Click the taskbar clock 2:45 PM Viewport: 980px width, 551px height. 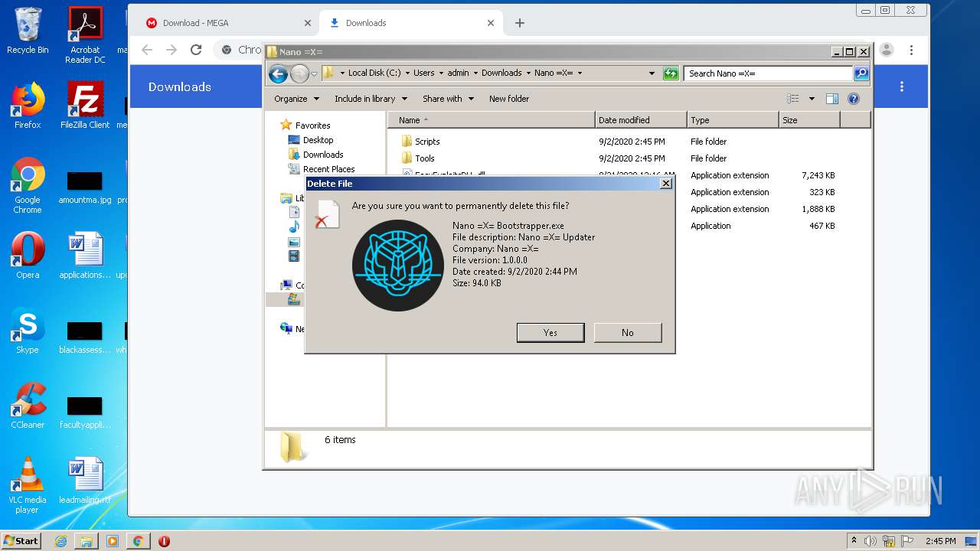pyautogui.click(x=940, y=541)
